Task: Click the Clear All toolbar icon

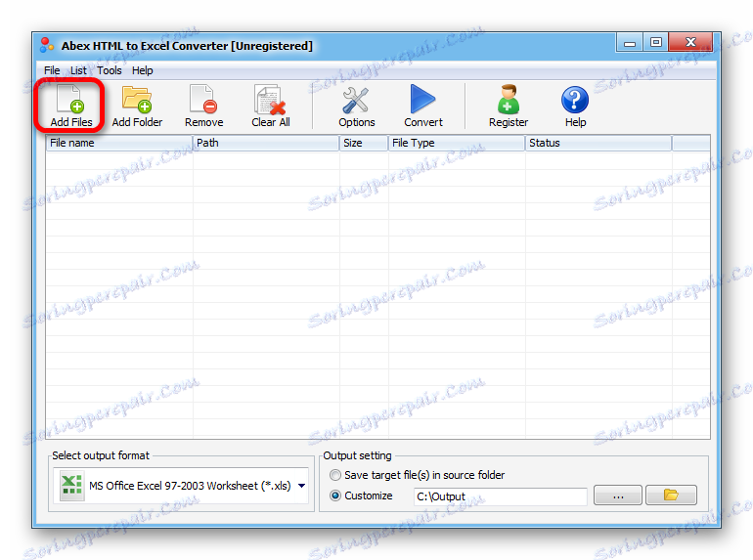Action: 270,100
